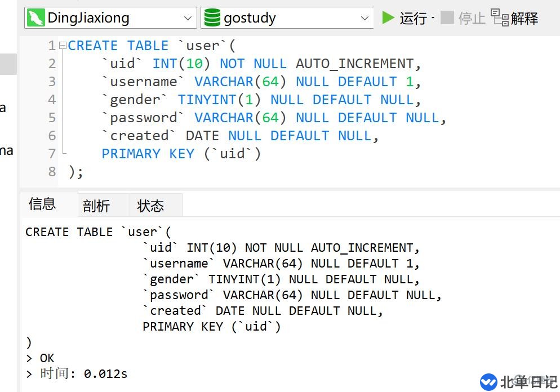Select the 状态 tab
This screenshot has width=560, height=392.
pos(150,206)
